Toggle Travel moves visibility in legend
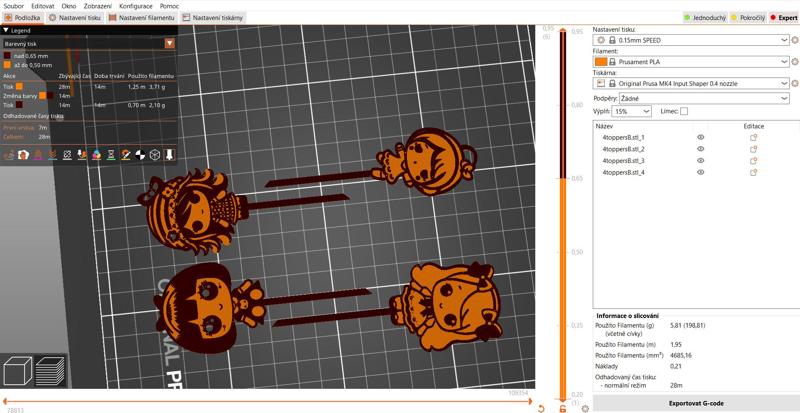Viewport: 800px width, 413px height. click(x=9, y=155)
